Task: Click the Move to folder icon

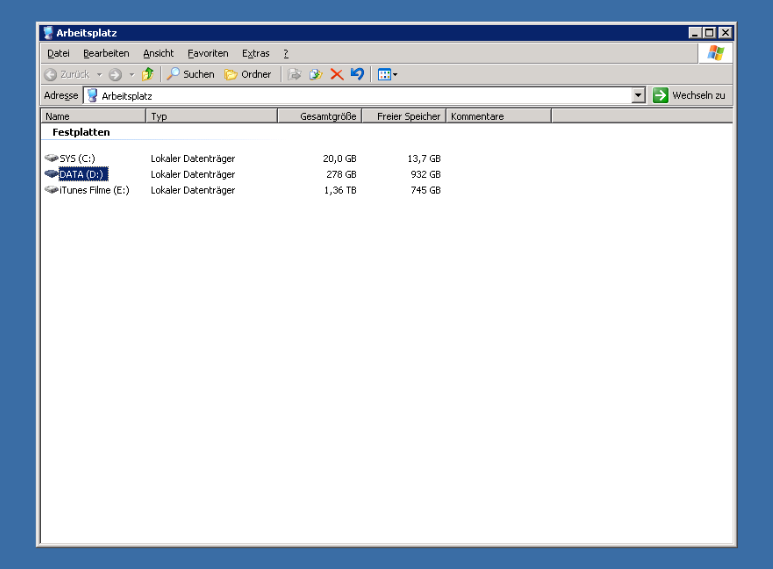Action: (295, 74)
